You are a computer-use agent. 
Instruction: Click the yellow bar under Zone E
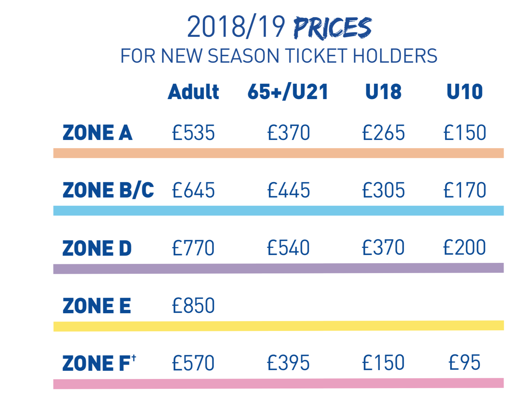pos(279,326)
